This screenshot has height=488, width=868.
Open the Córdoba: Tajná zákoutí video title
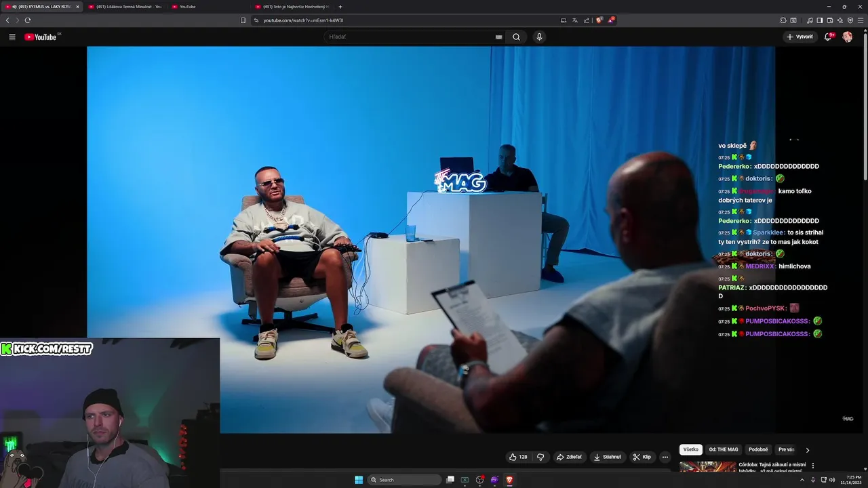tap(772, 467)
